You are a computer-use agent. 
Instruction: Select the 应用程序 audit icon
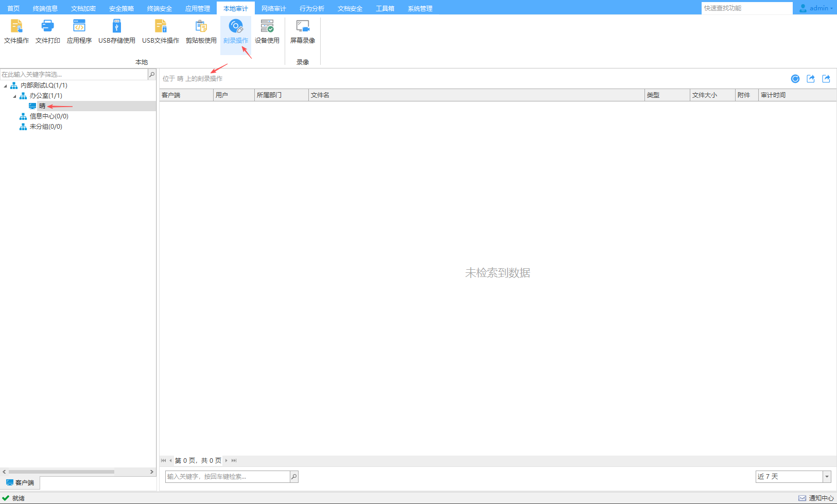pos(79,31)
